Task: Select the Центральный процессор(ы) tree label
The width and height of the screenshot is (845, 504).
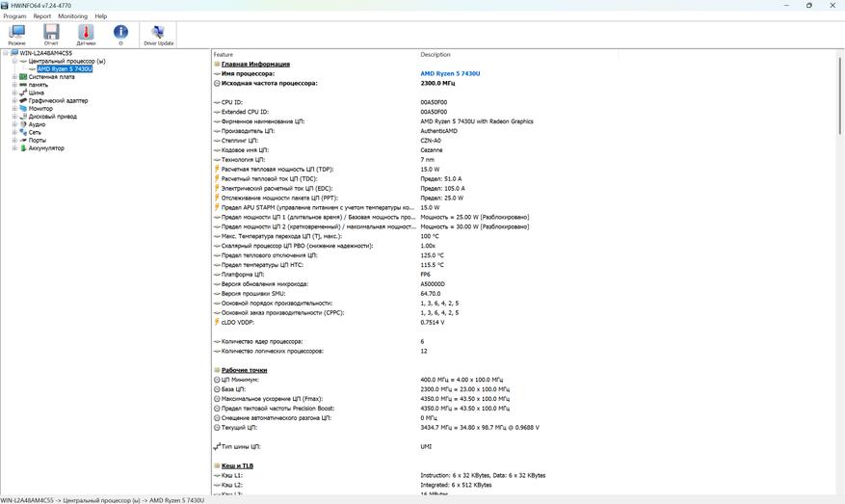Action: 66,61
